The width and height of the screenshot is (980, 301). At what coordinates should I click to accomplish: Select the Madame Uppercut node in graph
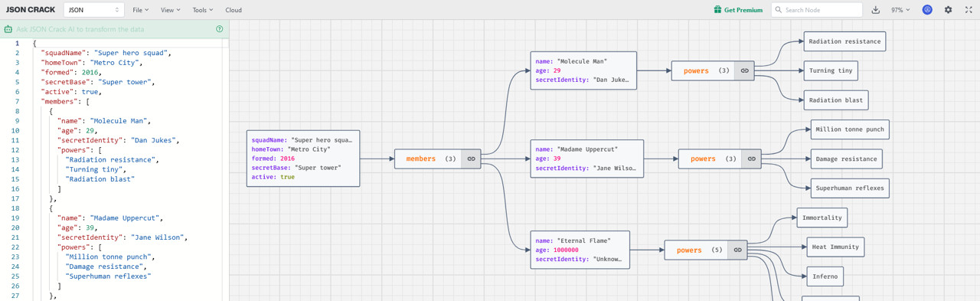[587, 159]
